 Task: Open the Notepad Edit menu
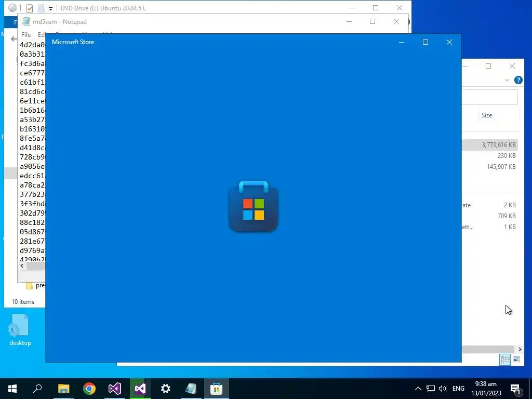[42, 35]
